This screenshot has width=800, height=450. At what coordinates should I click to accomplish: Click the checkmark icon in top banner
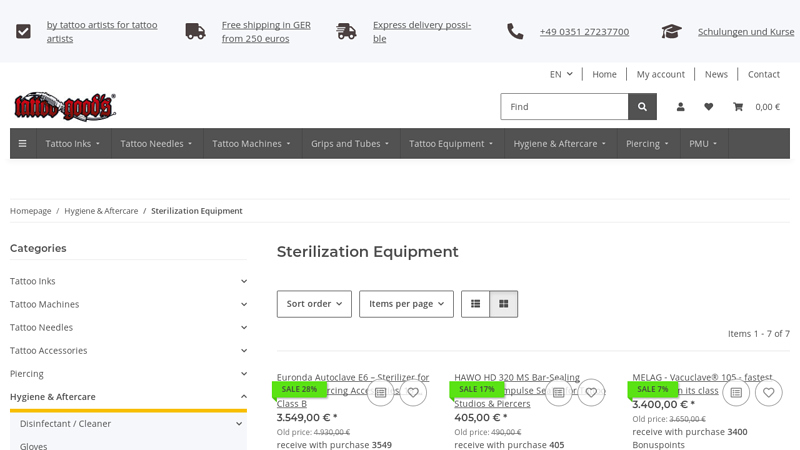(x=23, y=32)
